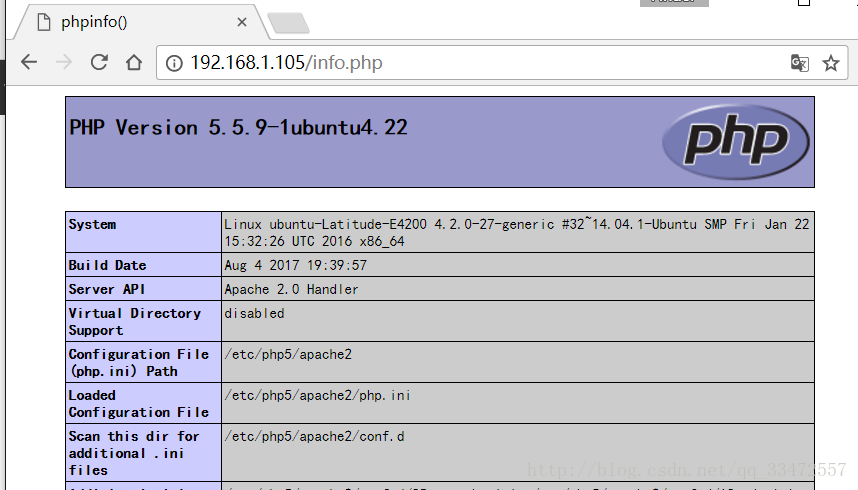Select the PHP Version 5.5.9-1ubuntu4.22 heading
Viewport: 858px width, 490px height.
pyautogui.click(x=239, y=128)
